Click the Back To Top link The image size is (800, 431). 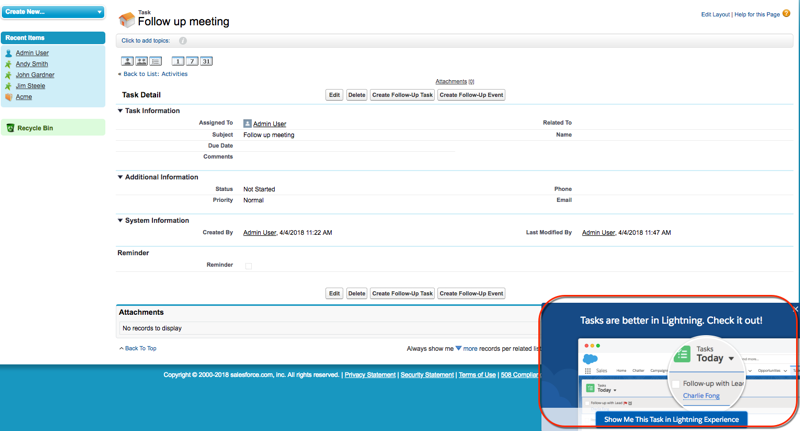(140, 348)
